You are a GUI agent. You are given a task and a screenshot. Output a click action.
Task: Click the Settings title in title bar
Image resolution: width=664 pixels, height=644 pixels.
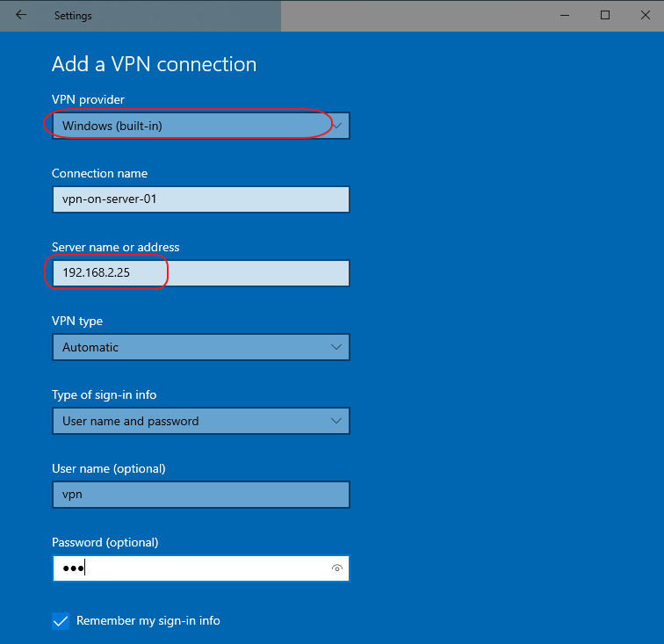pyautogui.click(x=73, y=16)
